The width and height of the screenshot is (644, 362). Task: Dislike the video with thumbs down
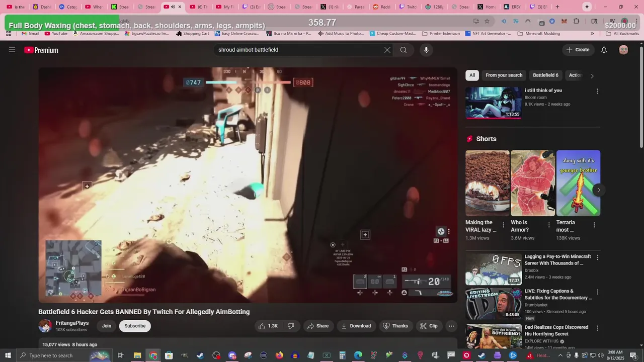pos(291,326)
